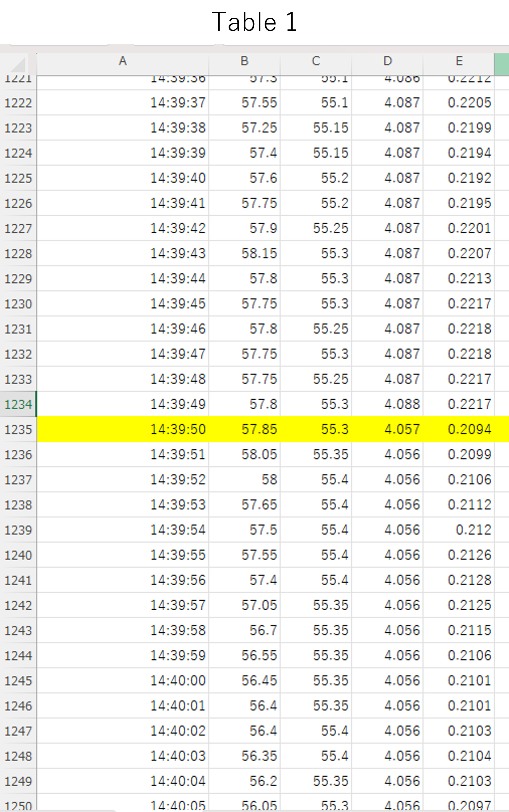Select row header 1239
Screen dimensions: 509x812
(x=18, y=530)
